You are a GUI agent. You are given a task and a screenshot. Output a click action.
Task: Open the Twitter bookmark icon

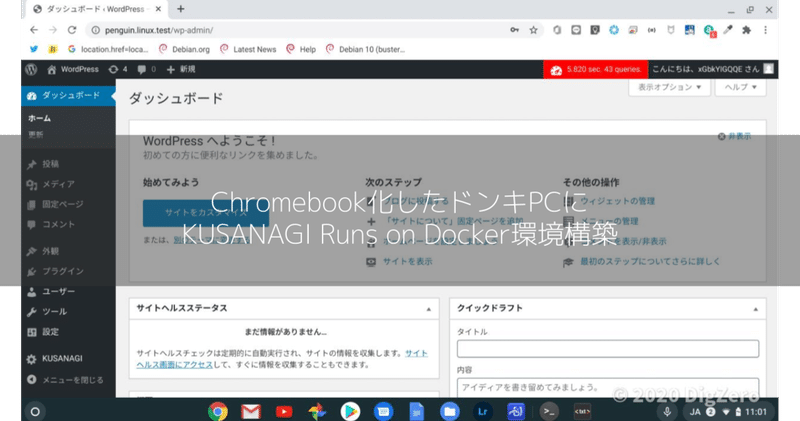click(34, 49)
